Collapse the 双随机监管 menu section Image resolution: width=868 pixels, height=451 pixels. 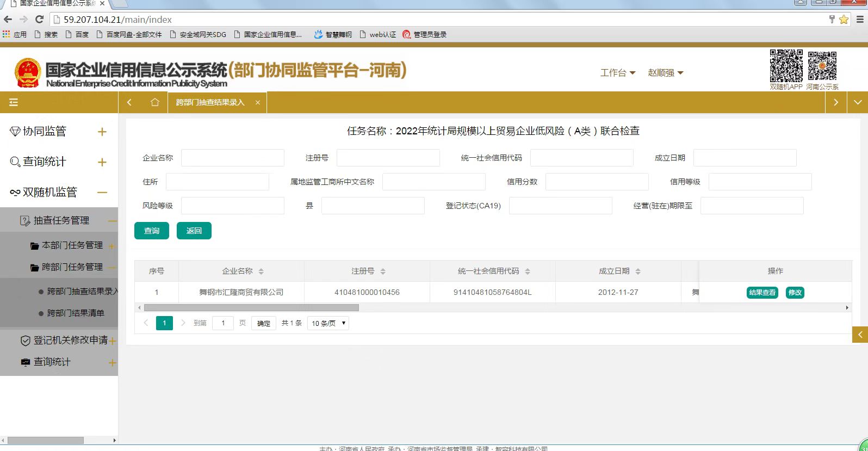point(102,193)
